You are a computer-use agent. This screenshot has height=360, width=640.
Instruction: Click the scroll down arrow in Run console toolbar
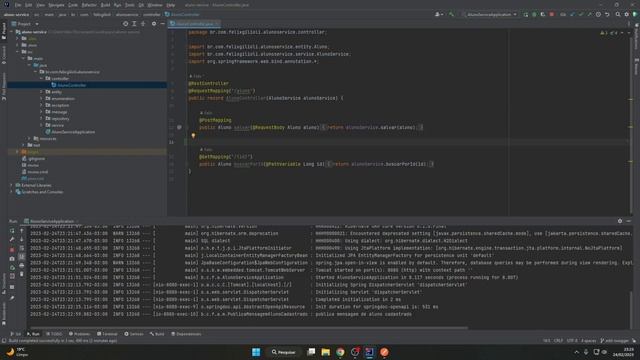[22, 239]
